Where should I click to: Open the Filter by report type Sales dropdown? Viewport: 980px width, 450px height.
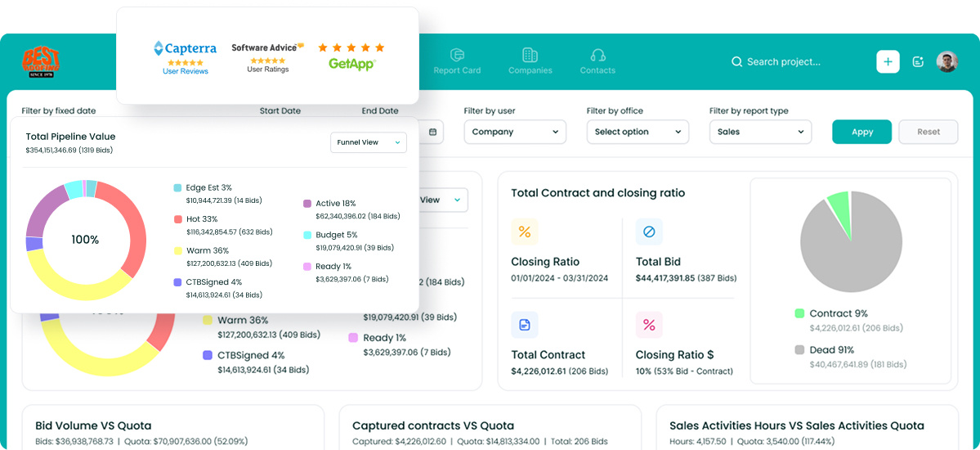point(760,132)
